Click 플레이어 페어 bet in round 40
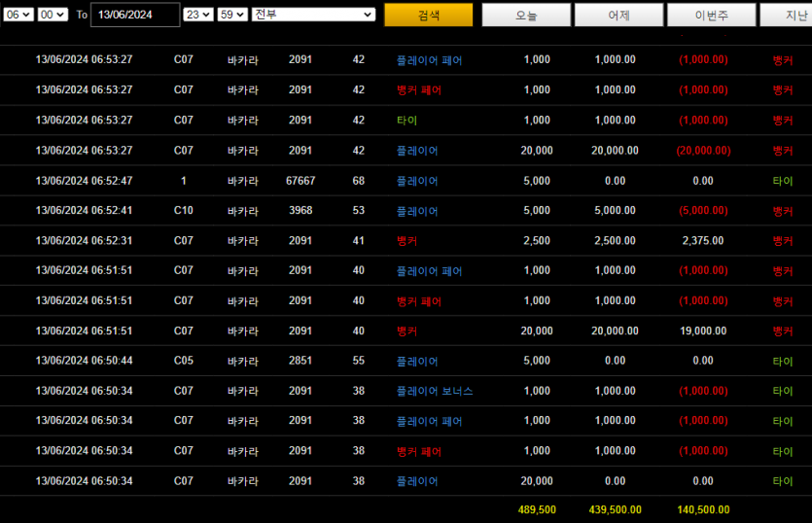This screenshot has height=523, width=812. pos(429,271)
